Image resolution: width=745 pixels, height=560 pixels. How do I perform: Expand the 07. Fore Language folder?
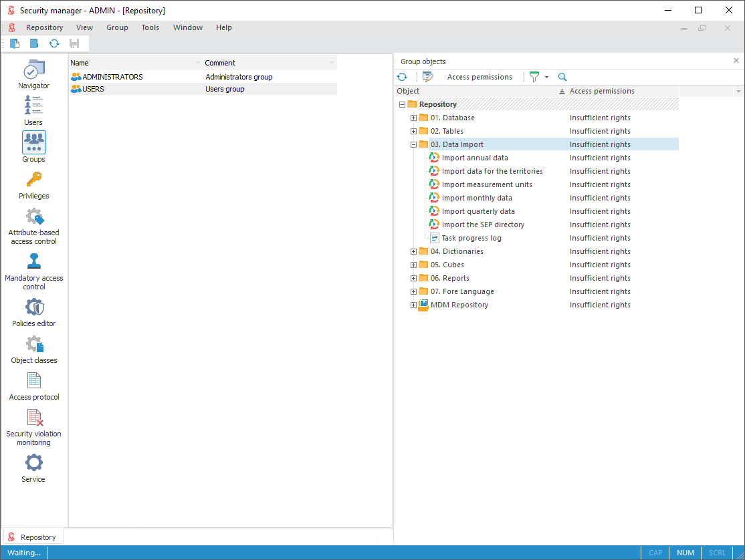click(x=414, y=291)
